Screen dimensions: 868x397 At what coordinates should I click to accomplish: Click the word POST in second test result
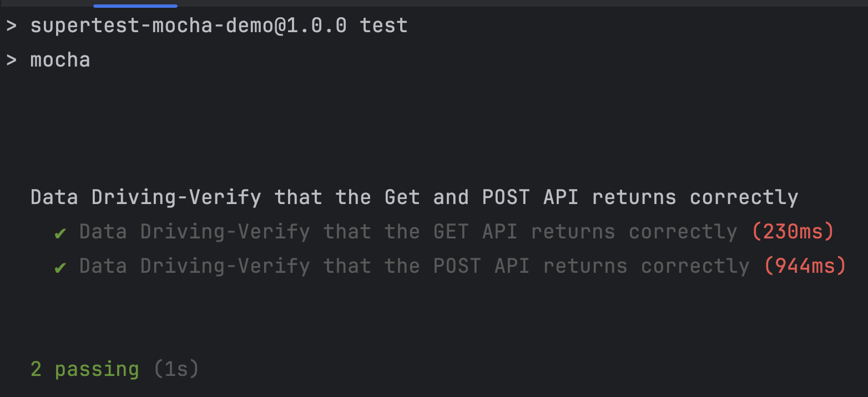[457, 267]
